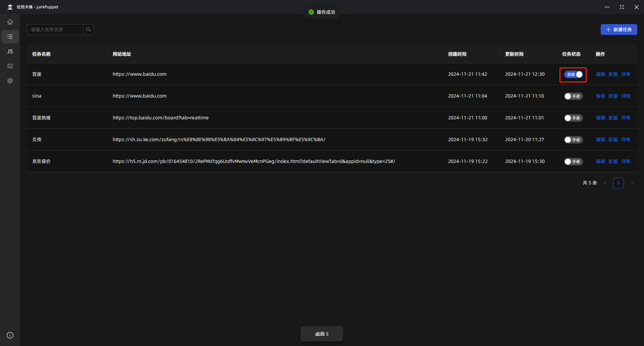Open the JS scripts sidebar section
This screenshot has width=644, height=346.
10,51
